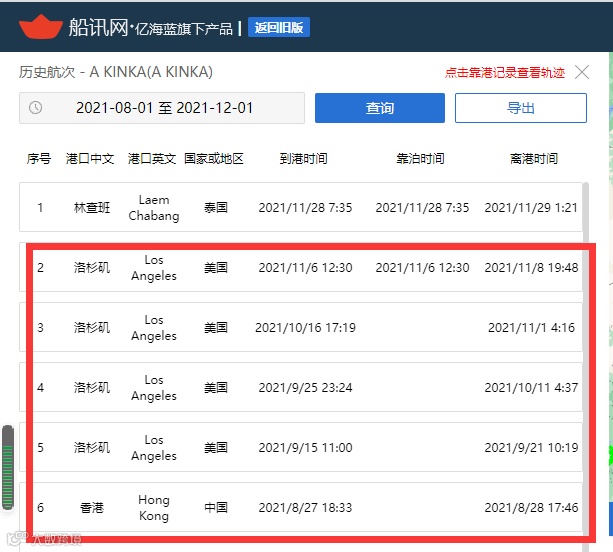Click departure time 2021/11/1 4:16

pos(531,328)
